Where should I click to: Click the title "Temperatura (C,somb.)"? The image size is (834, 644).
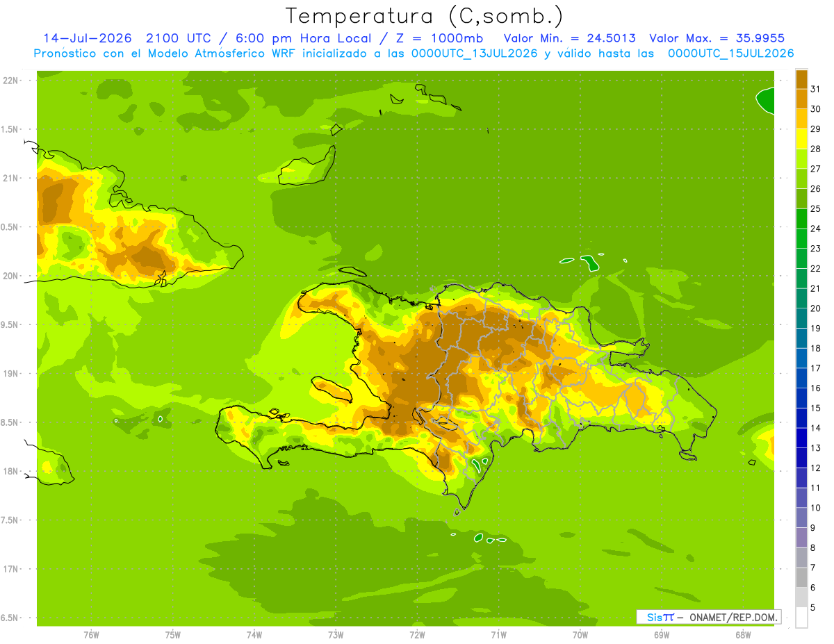point(425,16)
